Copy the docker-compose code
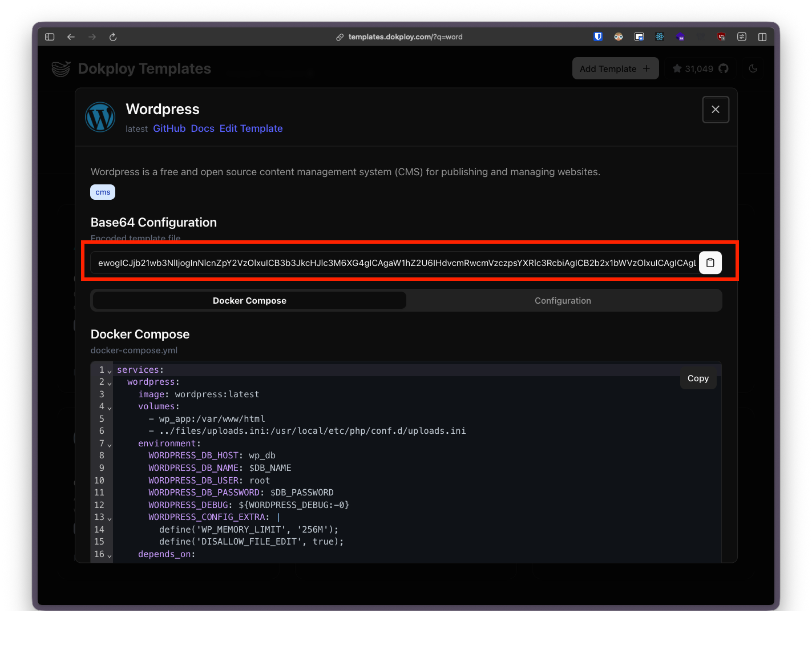The width and height of the screenshot is (812, 653). (x=698, y=378)
